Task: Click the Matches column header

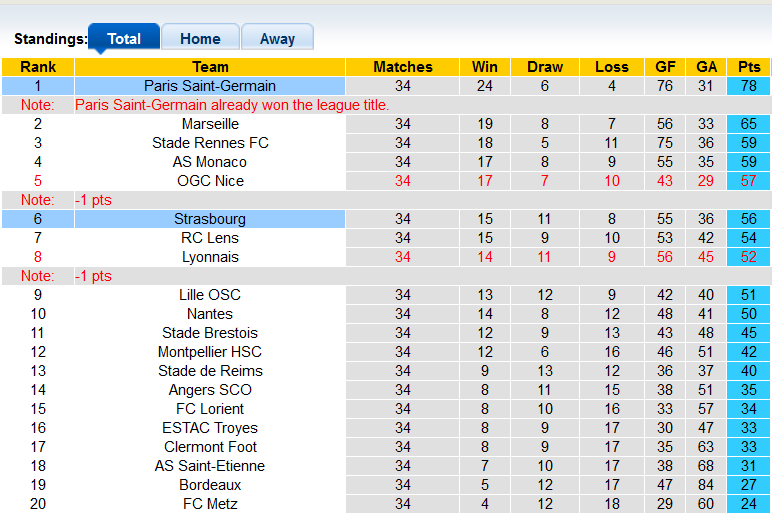Action: pyautogui.click(x=403, y=67)
